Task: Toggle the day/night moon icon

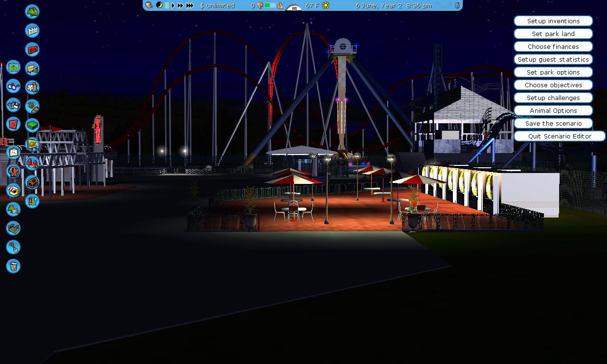Action: [159, 6]
